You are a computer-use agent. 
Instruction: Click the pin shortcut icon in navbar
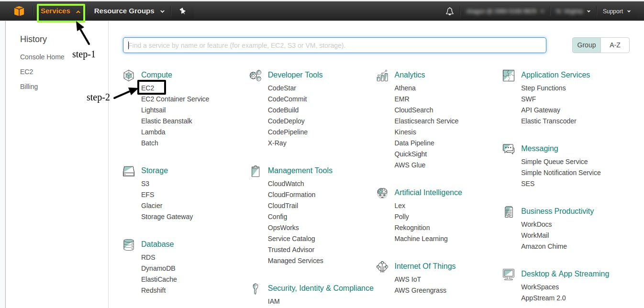[x=182, y=11]
